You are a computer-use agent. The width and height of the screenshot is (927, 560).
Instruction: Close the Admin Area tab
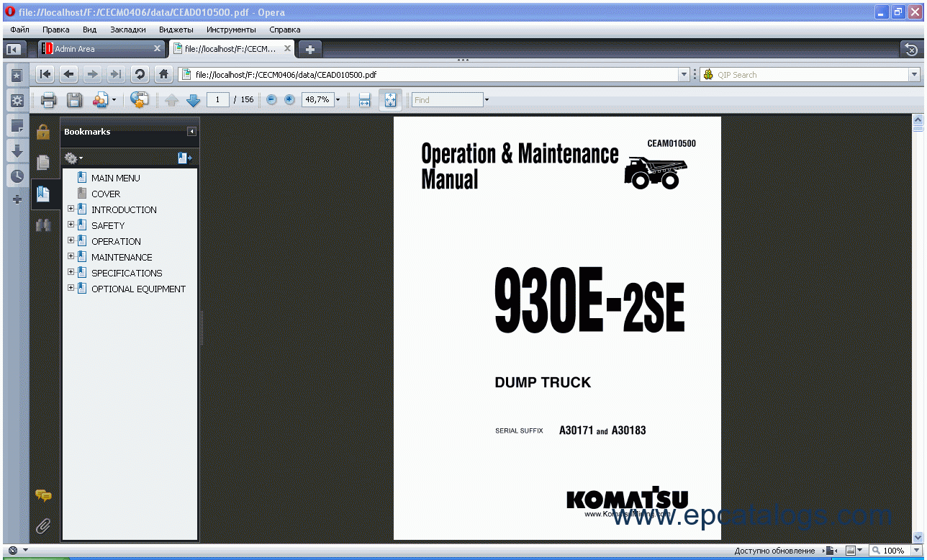(158, 49)
